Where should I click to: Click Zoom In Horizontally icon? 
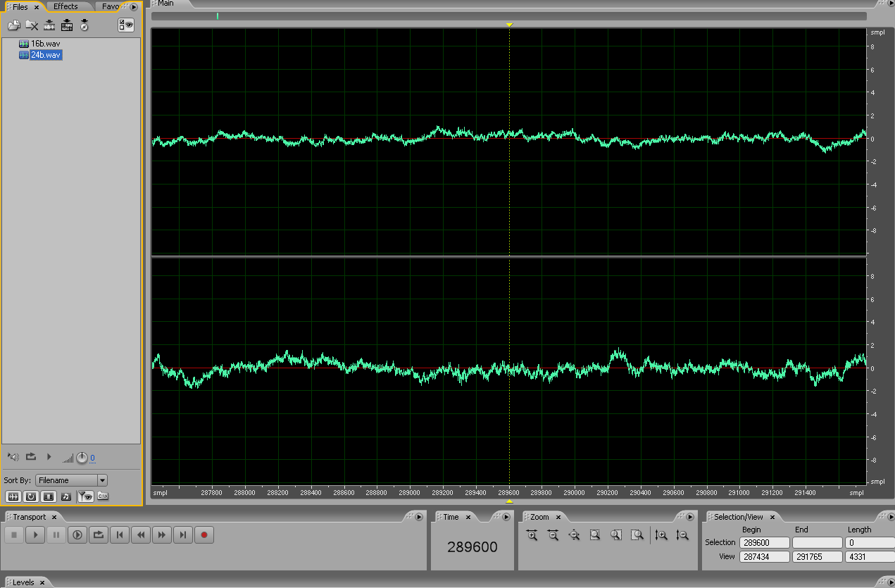pyautogui.click(x=532, y=535)
